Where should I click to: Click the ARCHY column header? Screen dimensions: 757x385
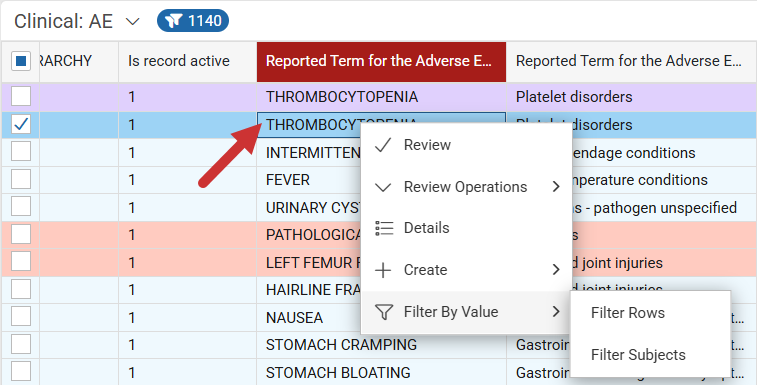79,61
